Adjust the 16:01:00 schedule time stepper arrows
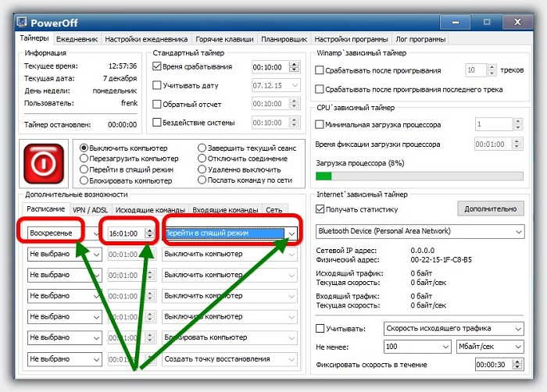This screenshot has width=547, height=392. coord(149,233)
